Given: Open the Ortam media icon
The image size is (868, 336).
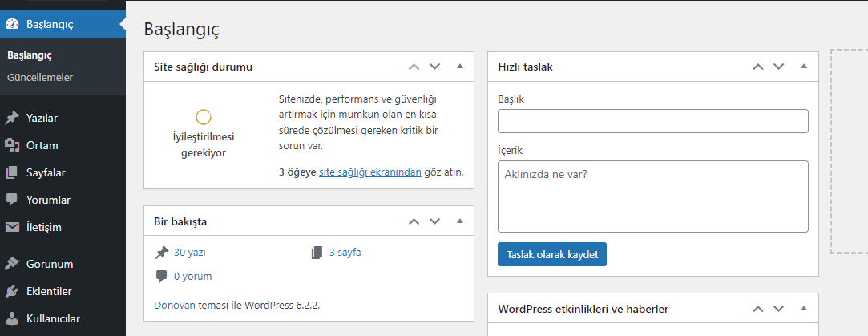Looking at the screenshot, I should tap(12, 146).
